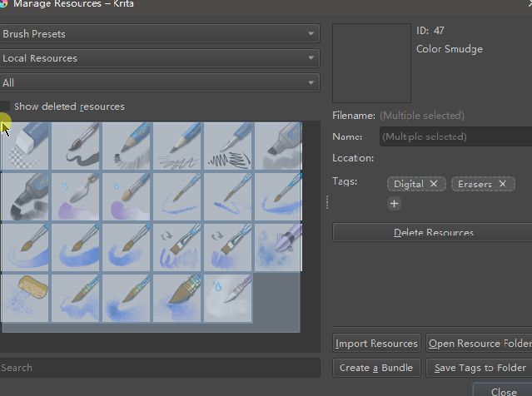
Task: Select the thin brush with zigzag blue line preset
Action: [228, 196]
